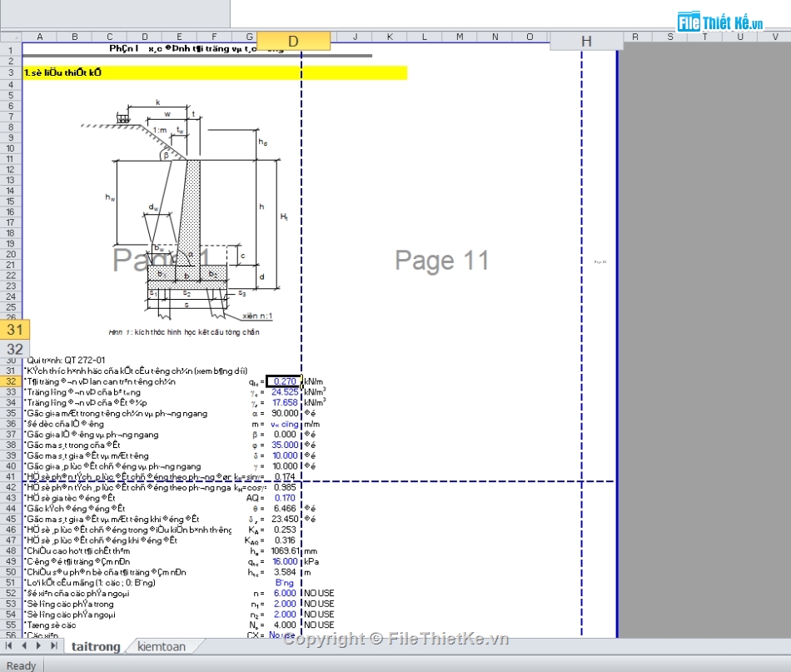
Task: Select row 48 header
Action: 11,551
